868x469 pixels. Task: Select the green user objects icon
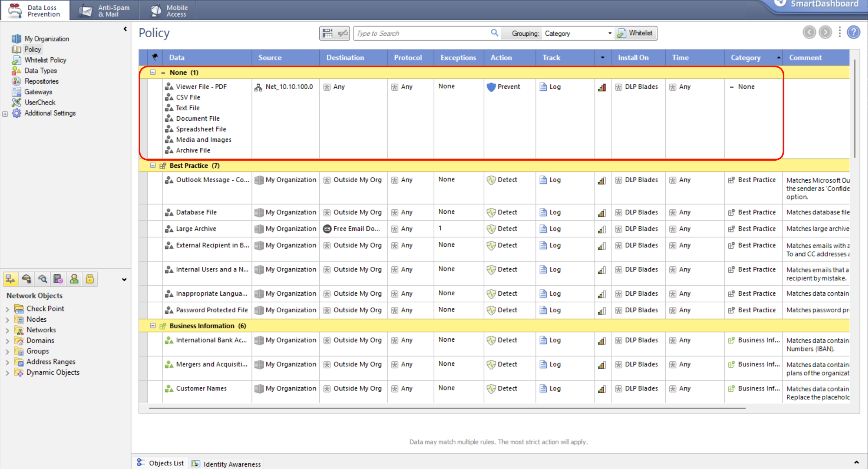coord(74,279)
